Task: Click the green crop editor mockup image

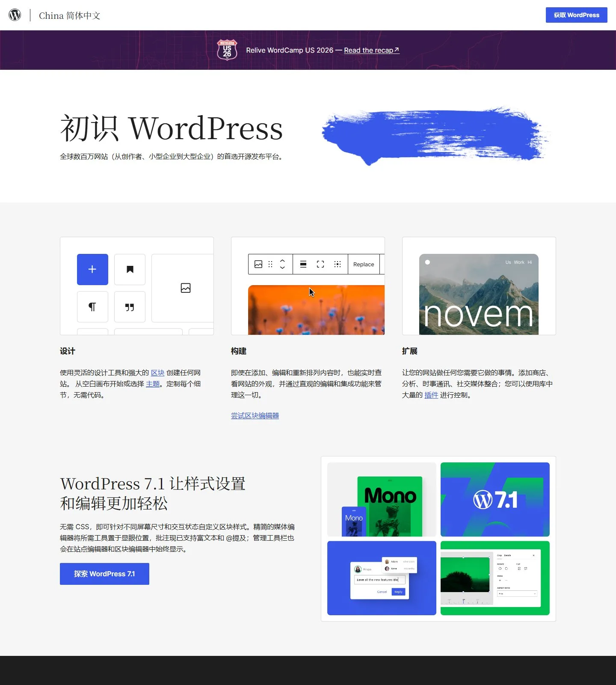Action: coord(495,578)
